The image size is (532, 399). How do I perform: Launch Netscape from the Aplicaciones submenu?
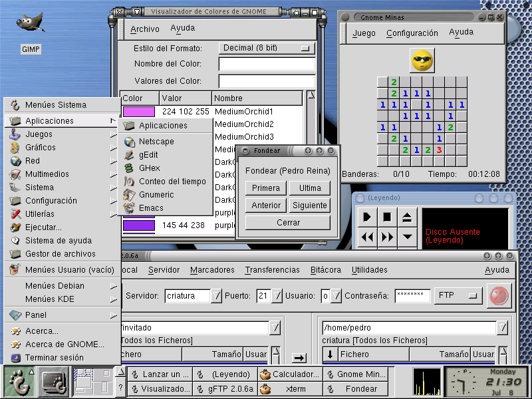156,142
